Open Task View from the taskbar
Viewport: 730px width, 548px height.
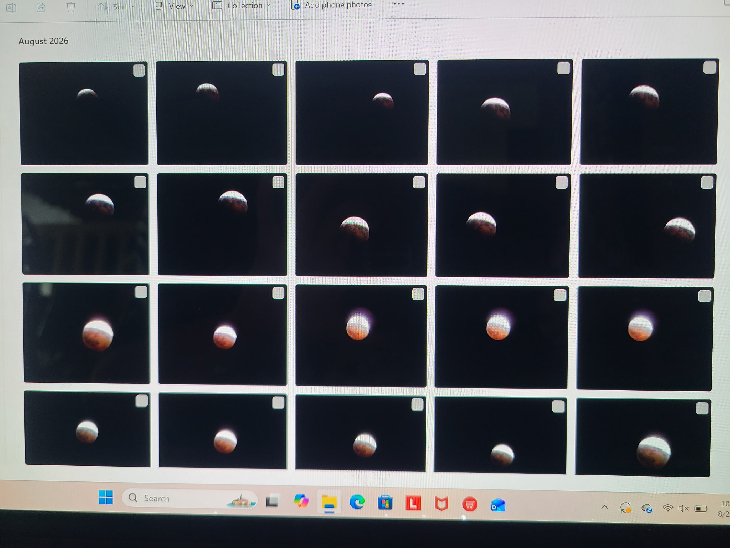[272, 501]
